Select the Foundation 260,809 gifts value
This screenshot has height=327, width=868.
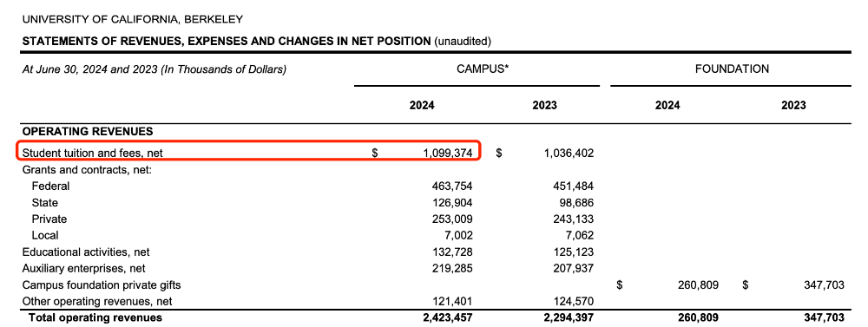(x=698, y=285)
